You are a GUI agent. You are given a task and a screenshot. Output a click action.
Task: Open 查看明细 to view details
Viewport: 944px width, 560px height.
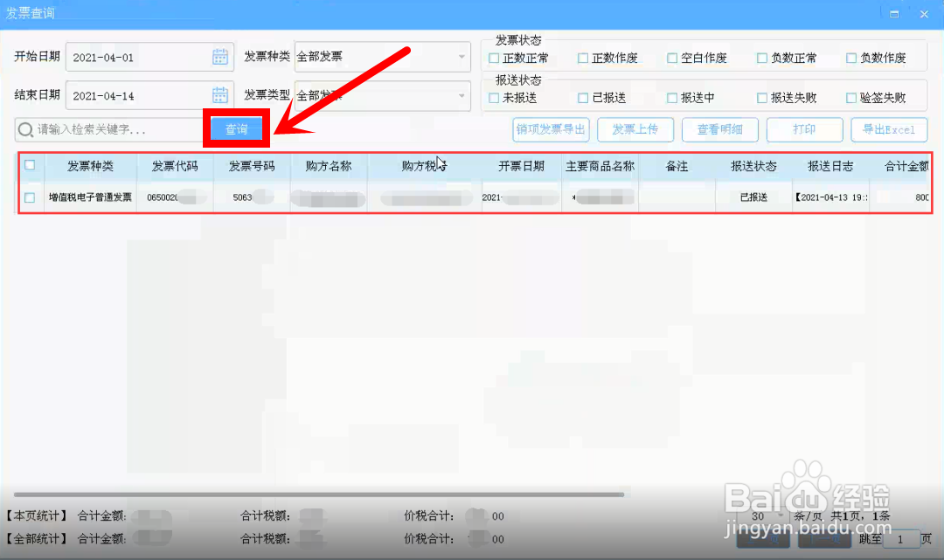point(719,128)
